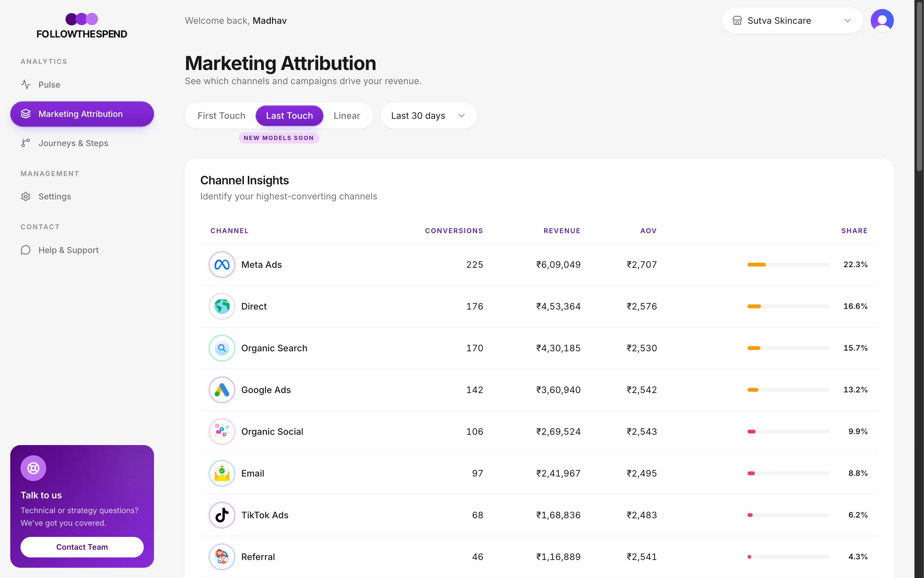Click the Meta Ads revenue ₹6,09,049
This screenshot has height=578, width=924.
[558, 265]
